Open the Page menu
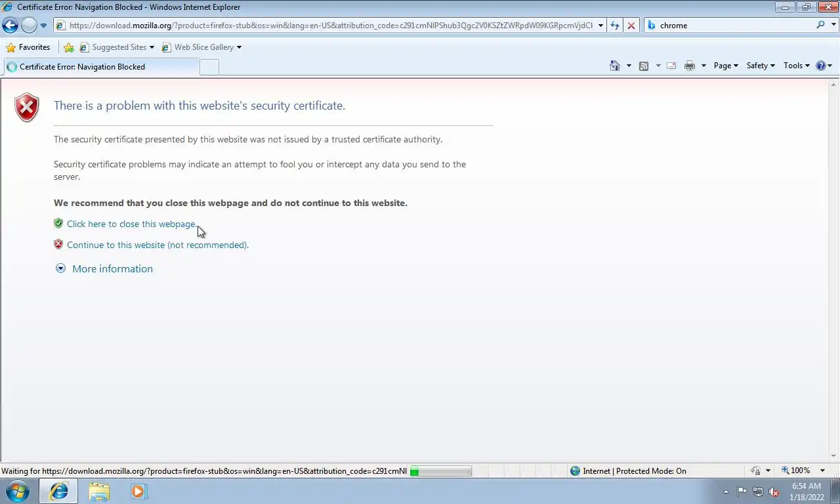840x504 pixels. pos(726,66)
